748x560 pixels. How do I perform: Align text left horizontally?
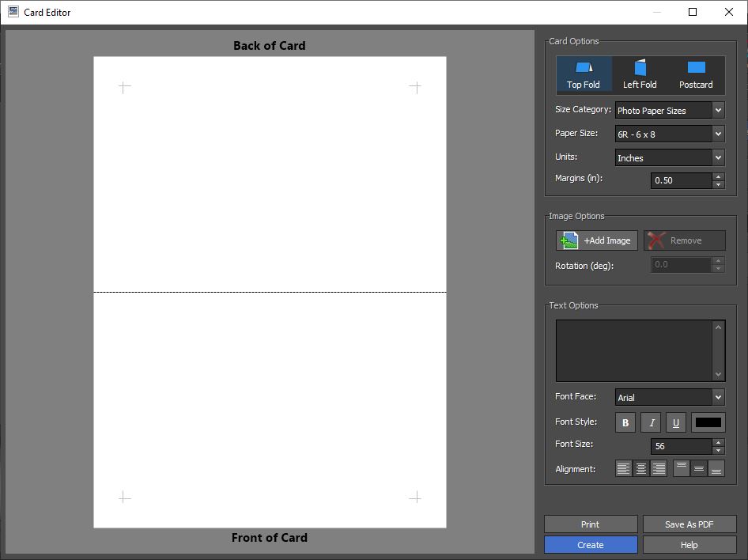click(624, 468)
